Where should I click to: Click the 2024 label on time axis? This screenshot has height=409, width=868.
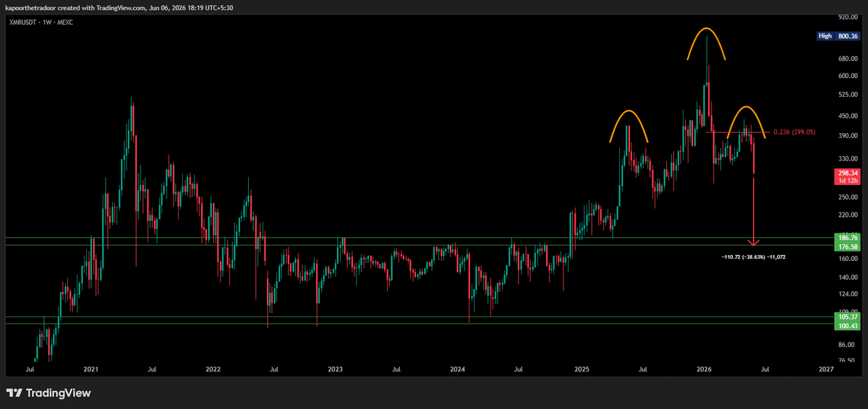pyautogui.click(x=457, y=369)
